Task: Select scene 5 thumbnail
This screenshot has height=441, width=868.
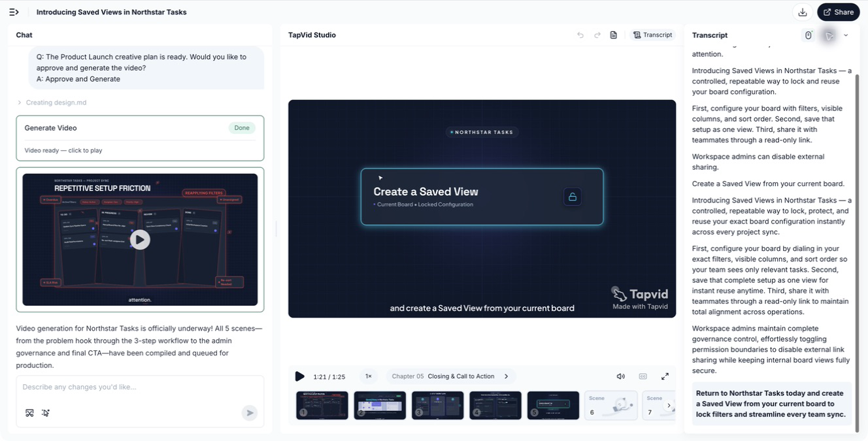Action: click(x=553, y=405)
